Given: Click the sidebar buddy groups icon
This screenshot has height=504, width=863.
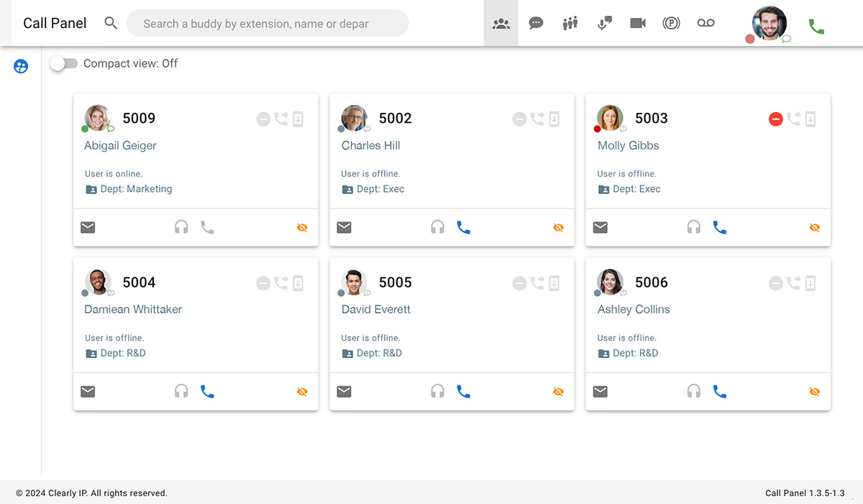Looking at the screenshot, I should 21,67.
